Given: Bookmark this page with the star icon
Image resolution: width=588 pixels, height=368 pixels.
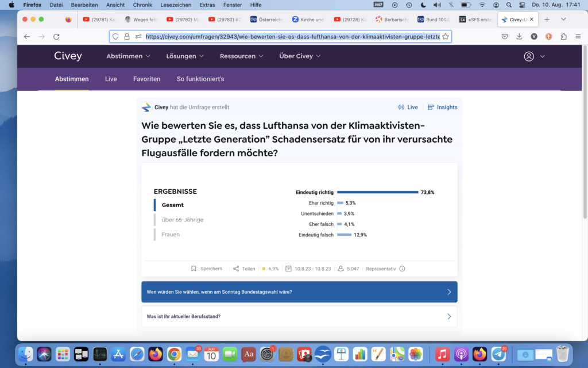Looking at the screenshot, I should click(x=445, y=36).
